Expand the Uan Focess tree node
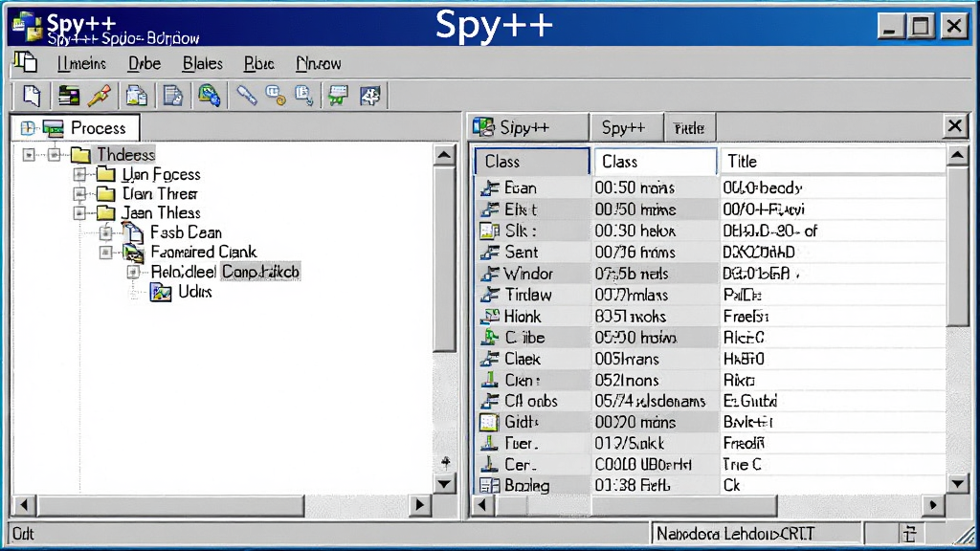The image size is (980, 551). (79, 174)
